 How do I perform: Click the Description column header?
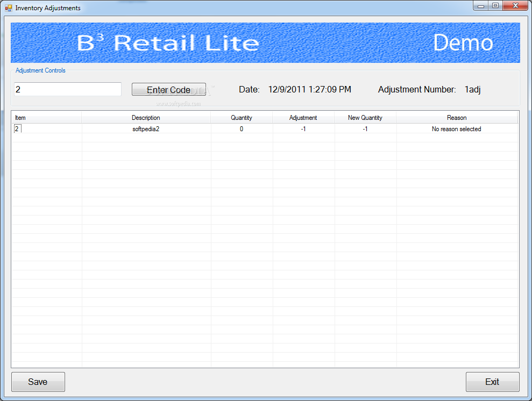point(146,118)
